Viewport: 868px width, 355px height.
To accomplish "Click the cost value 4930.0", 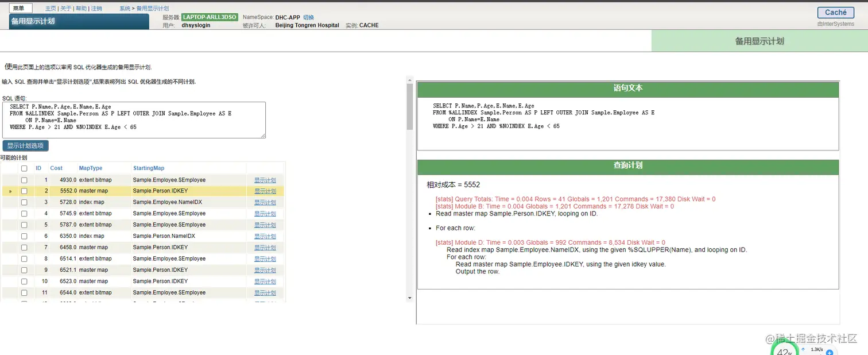I will tap(68, 180).
